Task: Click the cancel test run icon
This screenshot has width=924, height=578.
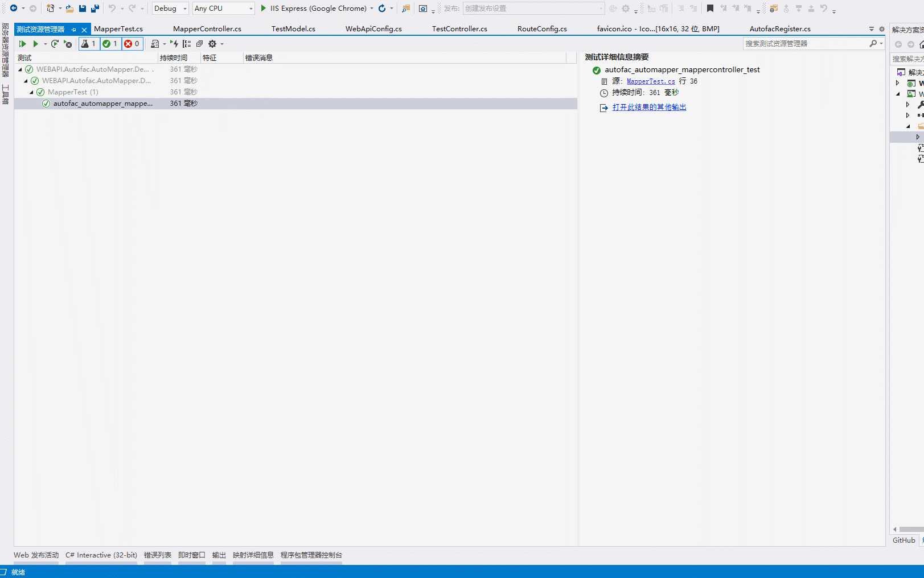Action: [x=68, y=44]
